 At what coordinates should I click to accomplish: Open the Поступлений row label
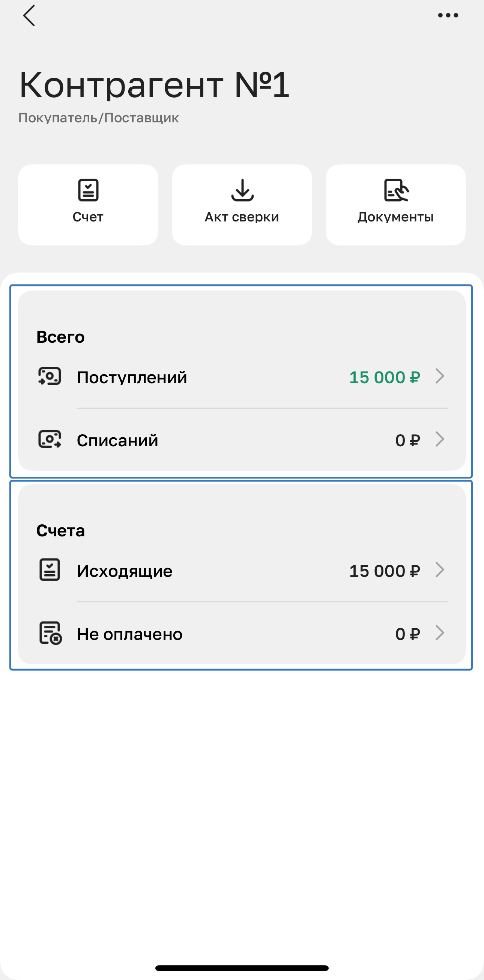pyautogui.click(x=132, y=377)
